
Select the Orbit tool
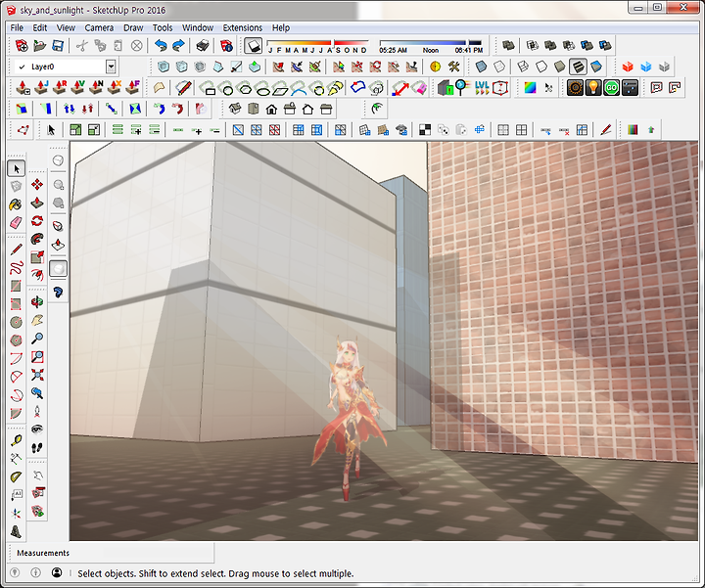coord(37,302)
